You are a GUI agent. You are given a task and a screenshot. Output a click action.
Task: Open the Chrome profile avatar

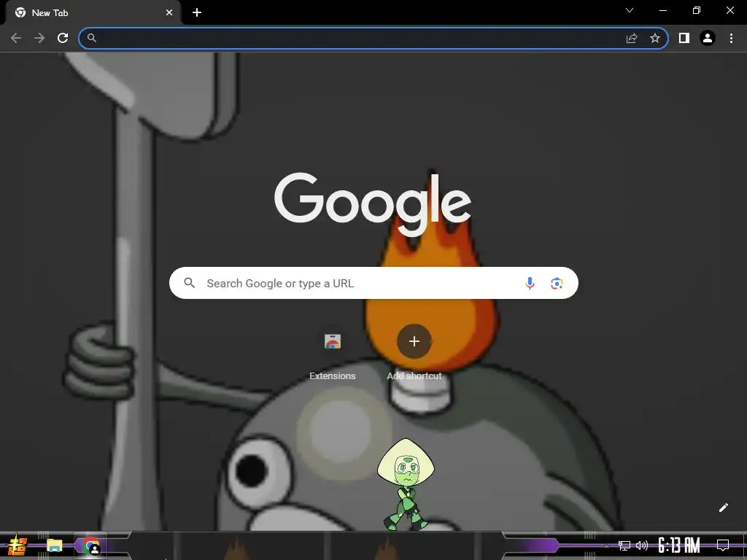[708, 38]
